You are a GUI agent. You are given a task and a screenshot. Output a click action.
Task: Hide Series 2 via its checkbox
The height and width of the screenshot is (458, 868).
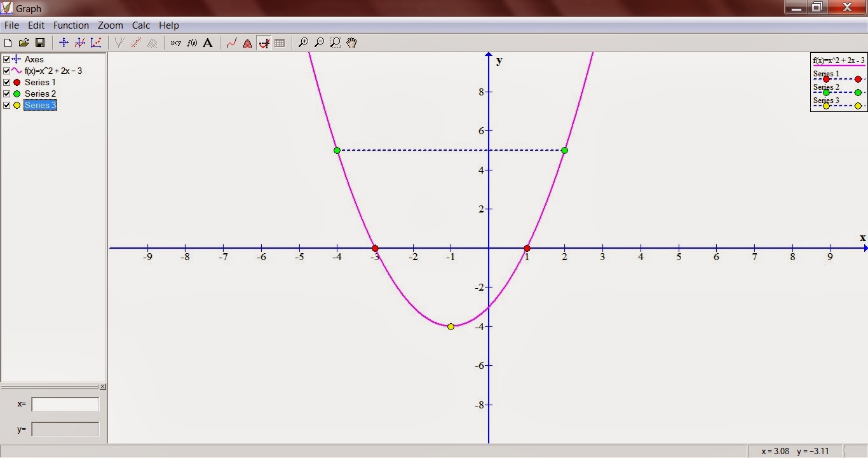(6, 94)
